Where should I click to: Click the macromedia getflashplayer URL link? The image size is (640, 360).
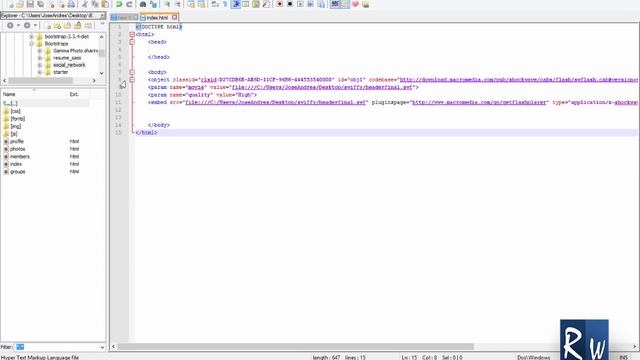pos(479,102)
